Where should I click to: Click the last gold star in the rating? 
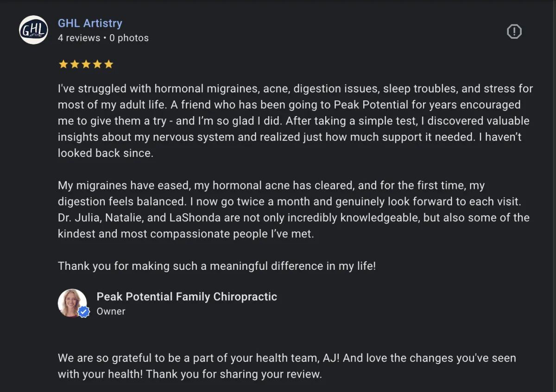pyautogui.click(x=108, y=64)
